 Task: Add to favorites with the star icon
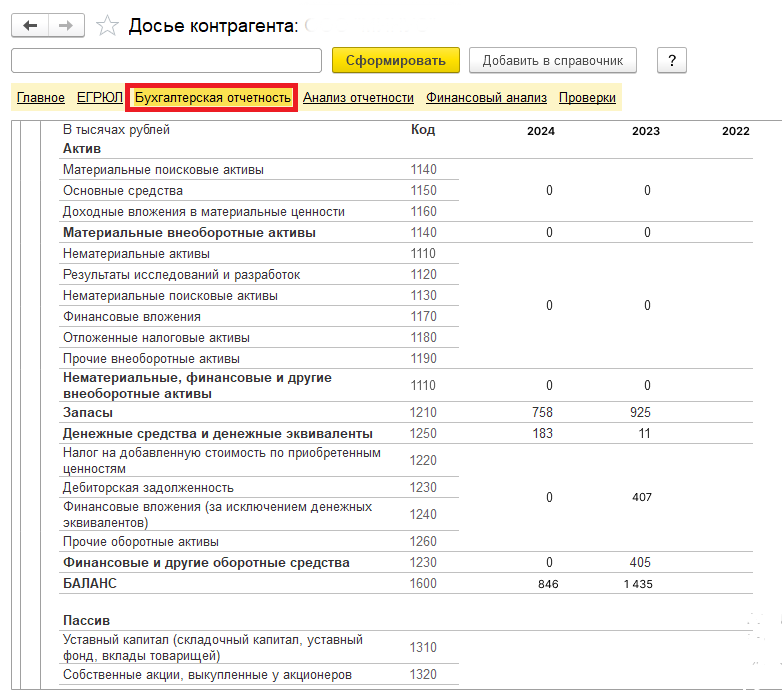pos(107,25)
